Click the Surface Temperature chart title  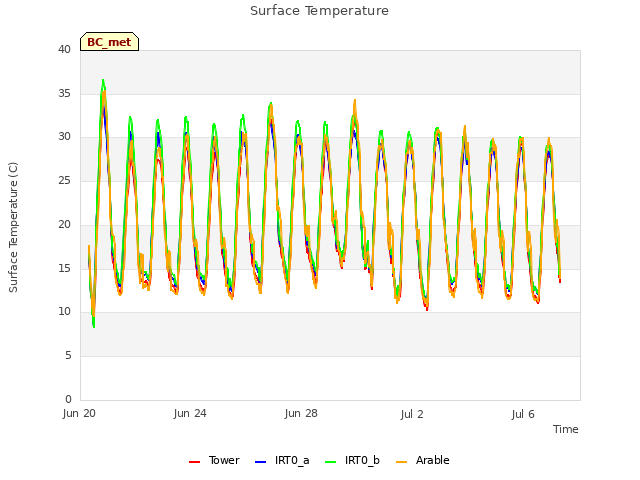coord(319,11)
